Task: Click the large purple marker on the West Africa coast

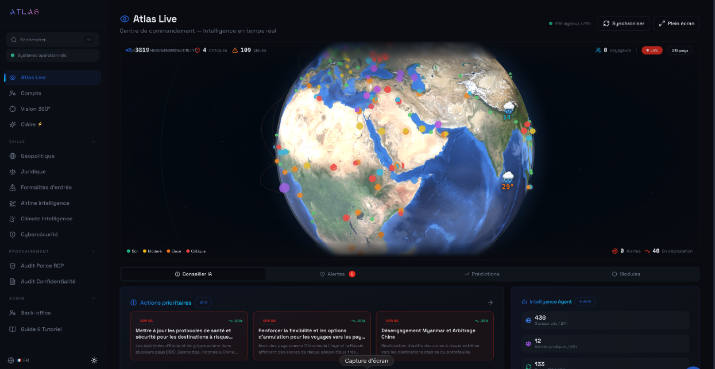Action: (x=284, y=187)
